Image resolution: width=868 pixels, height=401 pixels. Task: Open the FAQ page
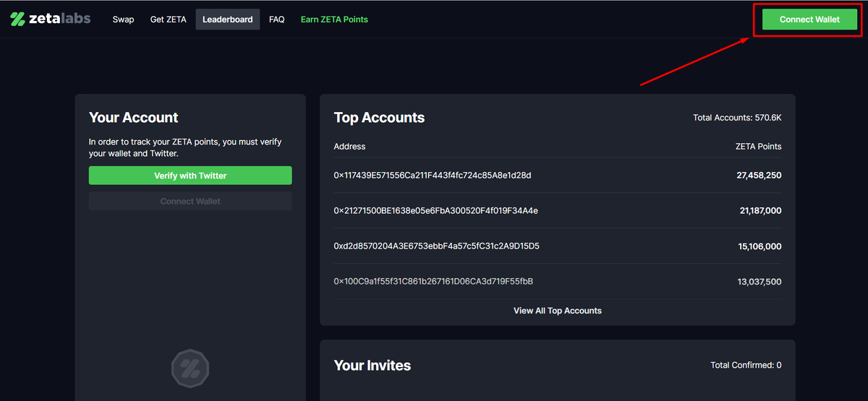(x=276, y=20)
